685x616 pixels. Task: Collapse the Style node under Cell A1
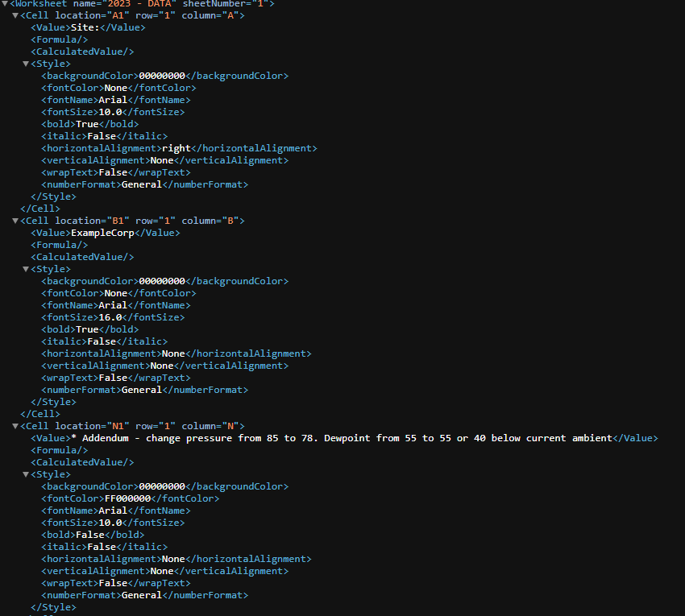point(26,64)
